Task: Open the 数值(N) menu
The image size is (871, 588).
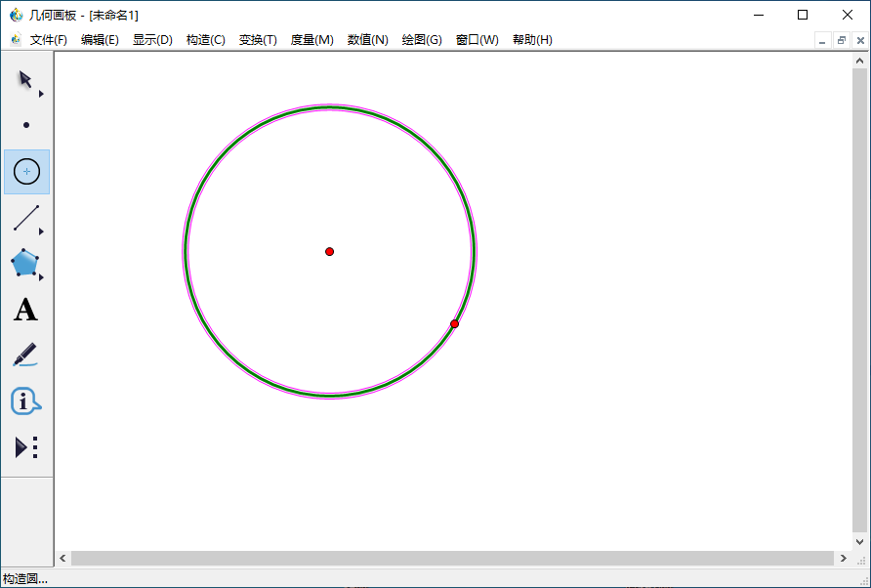Action: coord(368,40)
